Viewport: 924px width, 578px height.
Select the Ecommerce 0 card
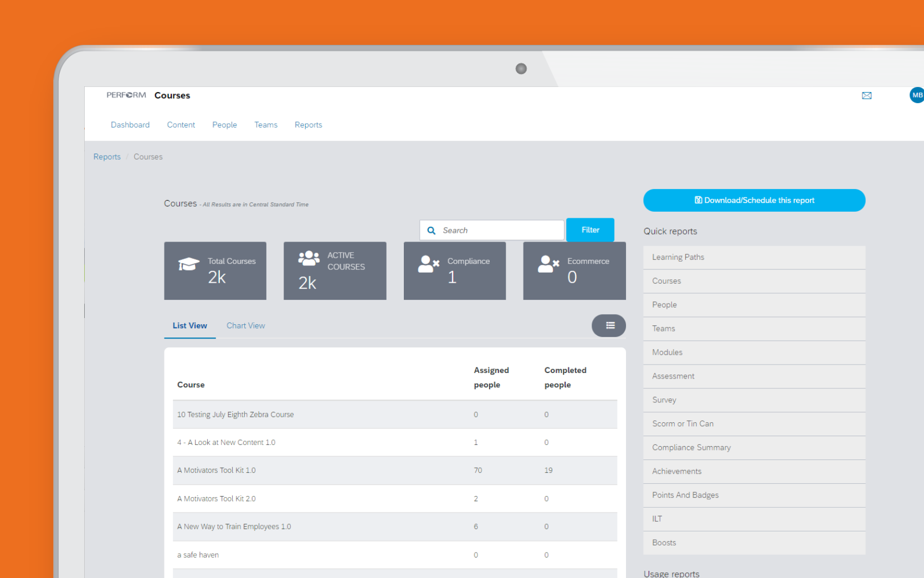(574, 271)
